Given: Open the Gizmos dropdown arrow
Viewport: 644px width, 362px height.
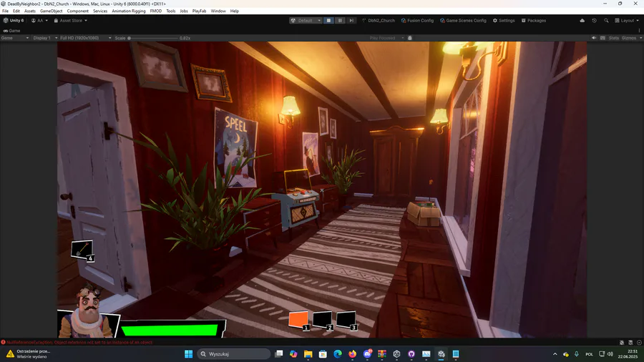Looking at the screenshot, I should click(x=640, y=38).
